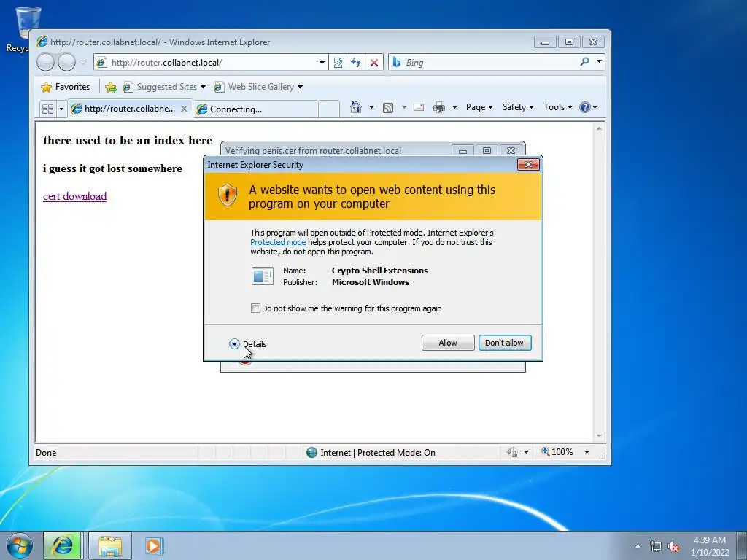Click the Done status bar text
This screenshot has width=747, height=560.
pos(46,453)
